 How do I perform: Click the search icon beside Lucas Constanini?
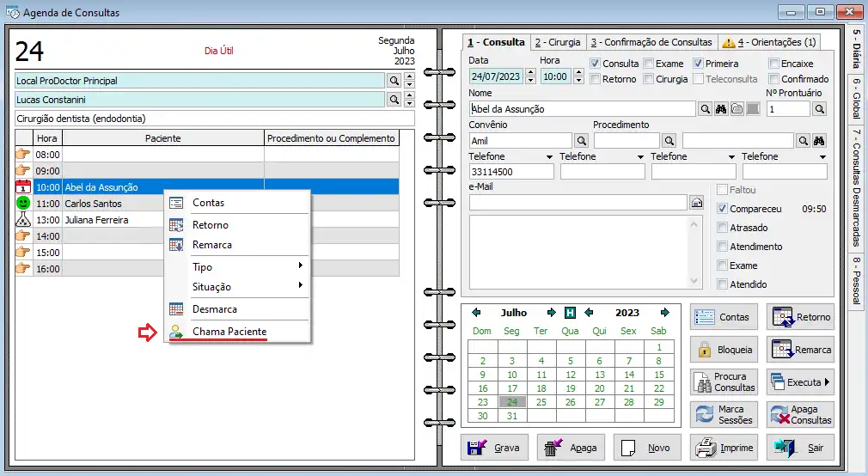click(x=394, y=100)
